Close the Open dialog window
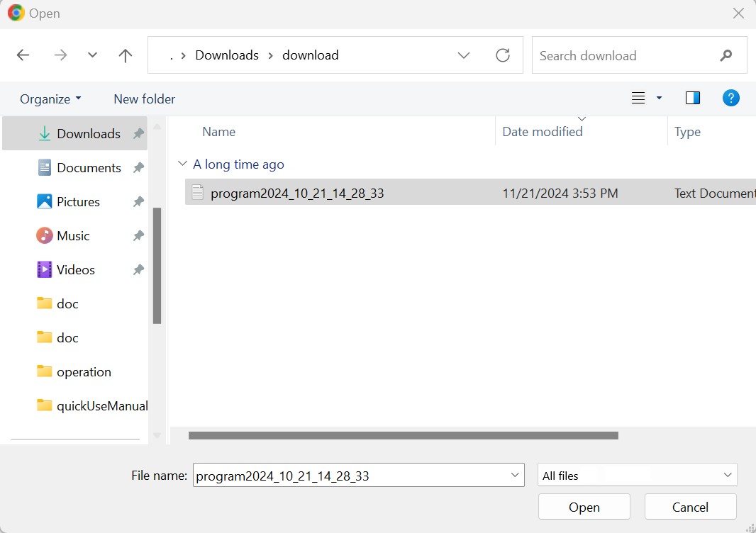This screenshot has height=533, width=756. 738,13
